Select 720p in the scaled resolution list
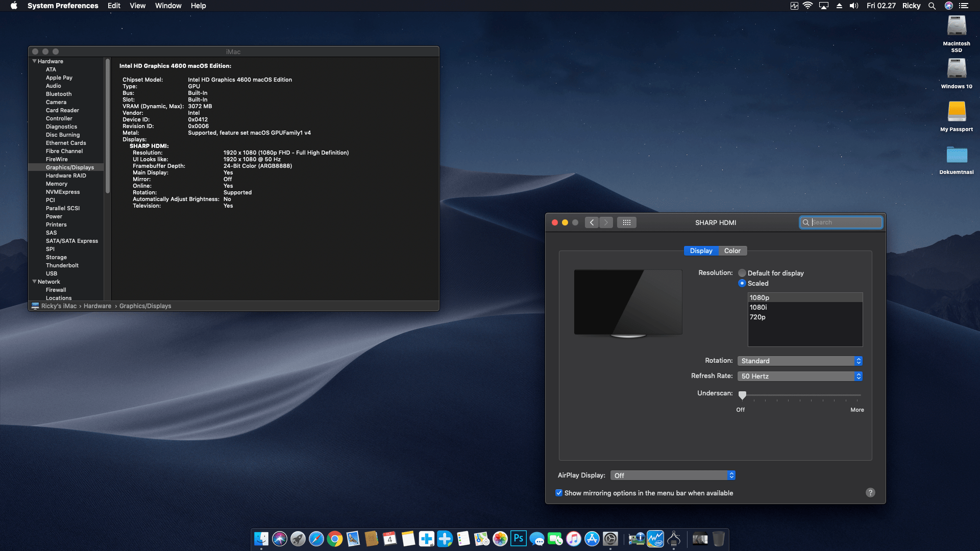 coord(805,317)
